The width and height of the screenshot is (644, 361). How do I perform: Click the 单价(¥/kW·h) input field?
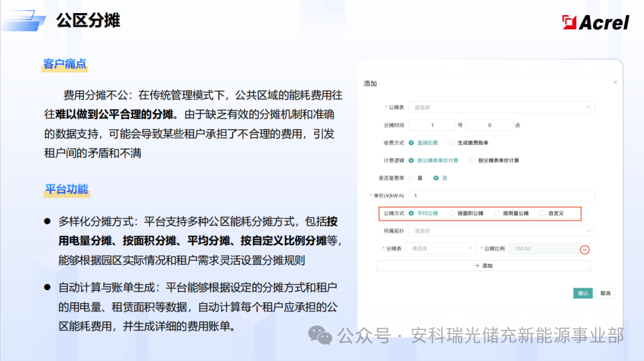(501, 196)
